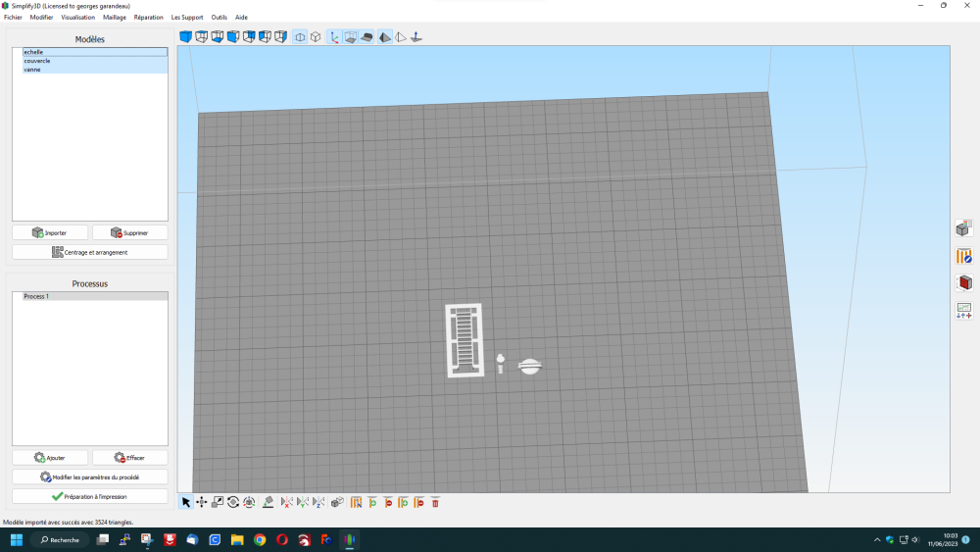The image size is (980, 552).
Task: Toggle build volume outline display
Action: [x=351, y=37]
